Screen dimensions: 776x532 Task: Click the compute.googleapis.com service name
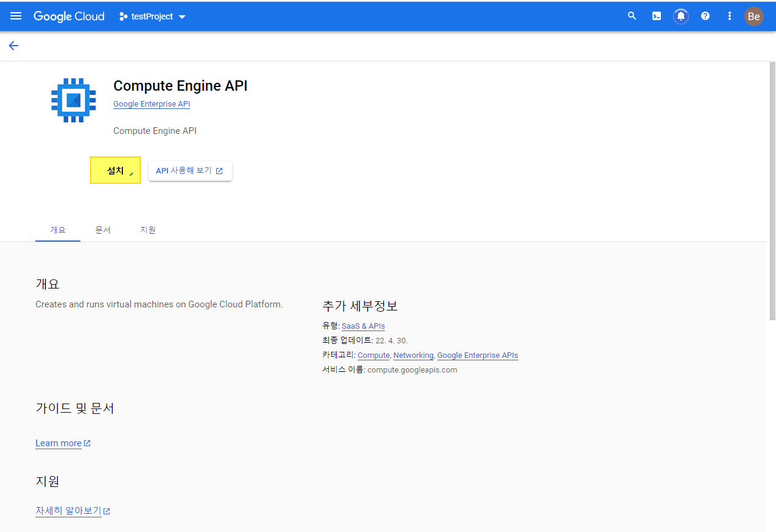pos(412,370)
